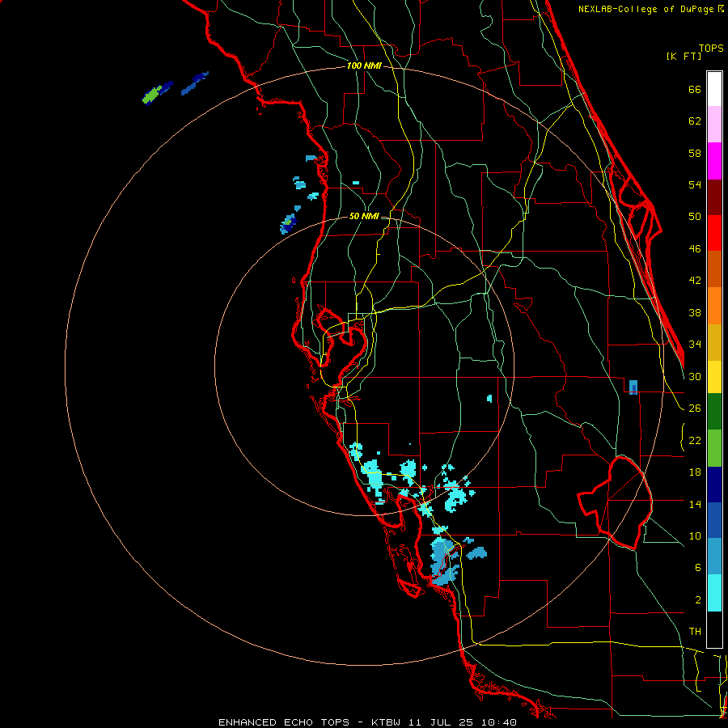
Task: Click the navy blue legend swatch
Action: tap(714, 485)
